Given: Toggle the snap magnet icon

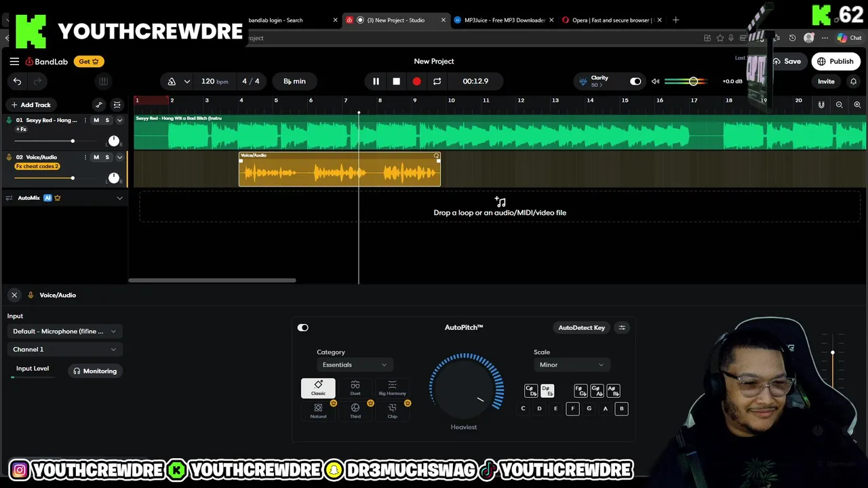Looking at the screenshot, I should [x=821, y=104].
